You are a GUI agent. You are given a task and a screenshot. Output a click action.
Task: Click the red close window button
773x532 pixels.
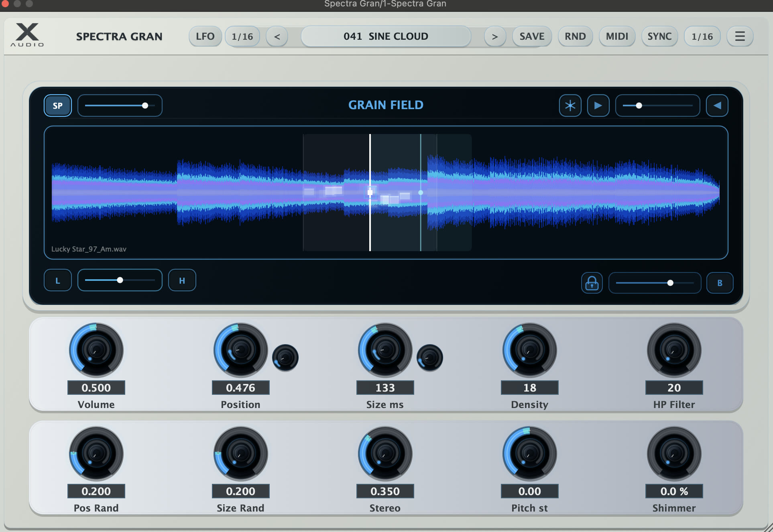5,4
